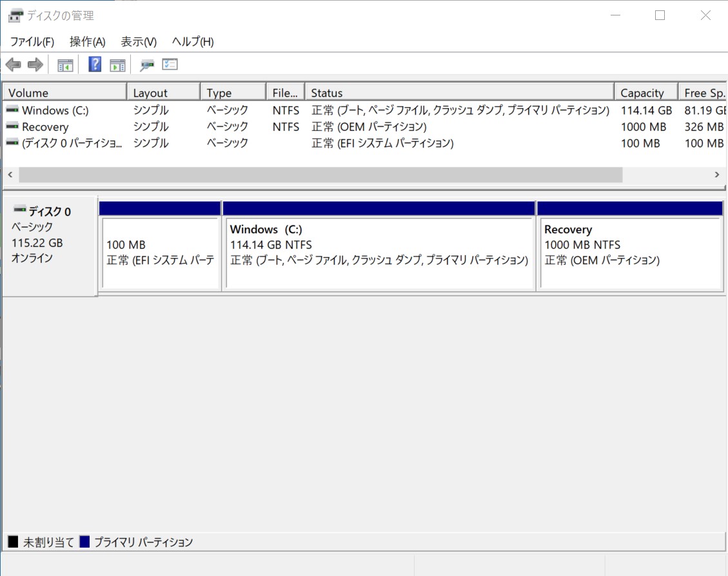Click the drive icon beside Recovery row
The height and width of the screenshot is (576, 728).
pyautogui.click(x=12, y=126)
